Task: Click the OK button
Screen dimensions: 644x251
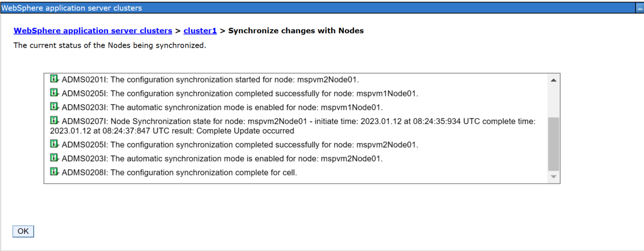Action: (23, 231)
